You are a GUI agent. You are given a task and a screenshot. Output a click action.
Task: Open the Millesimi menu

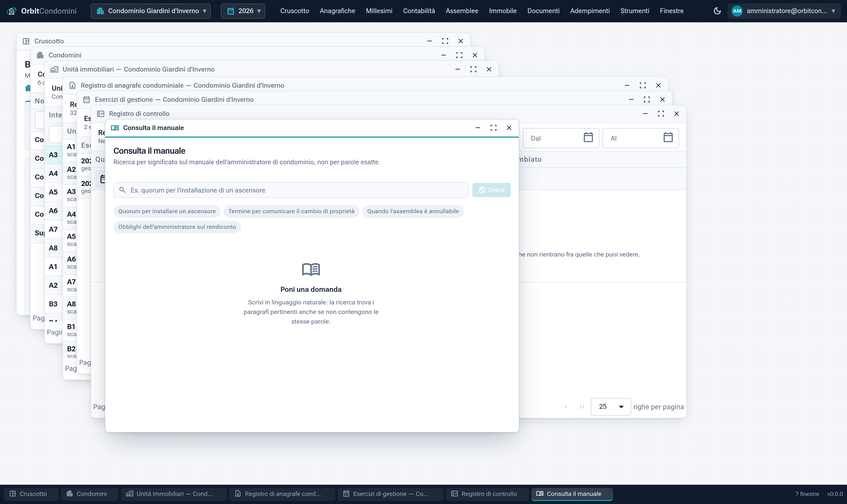379,11
